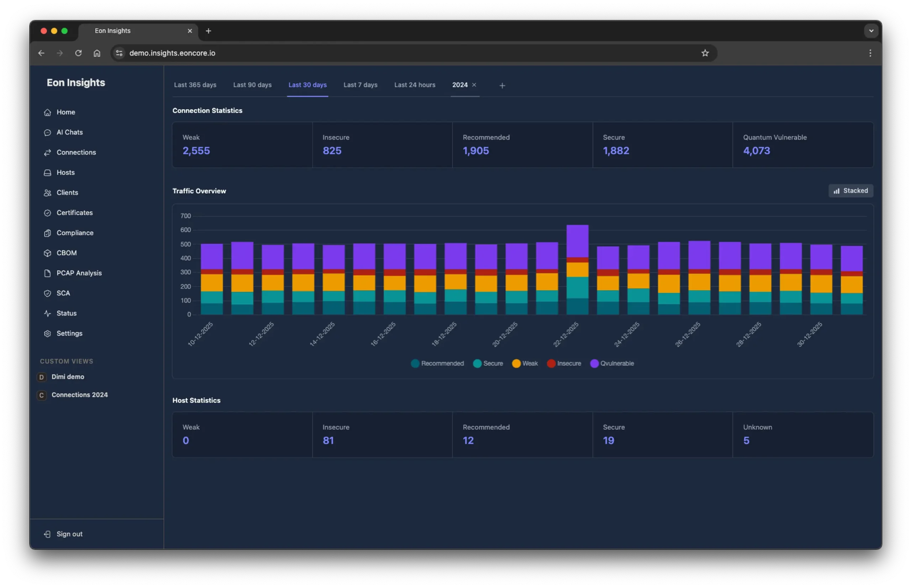Screen dimensions: 911x588
Task: Open the SCA shield icon
Action: 47,293
